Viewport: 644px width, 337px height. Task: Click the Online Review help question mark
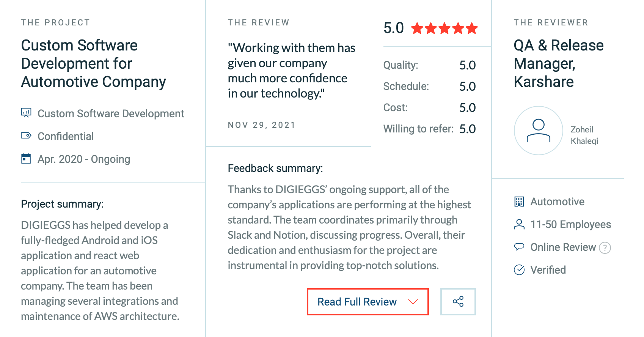pyautogui.click(x=605, y=248)
